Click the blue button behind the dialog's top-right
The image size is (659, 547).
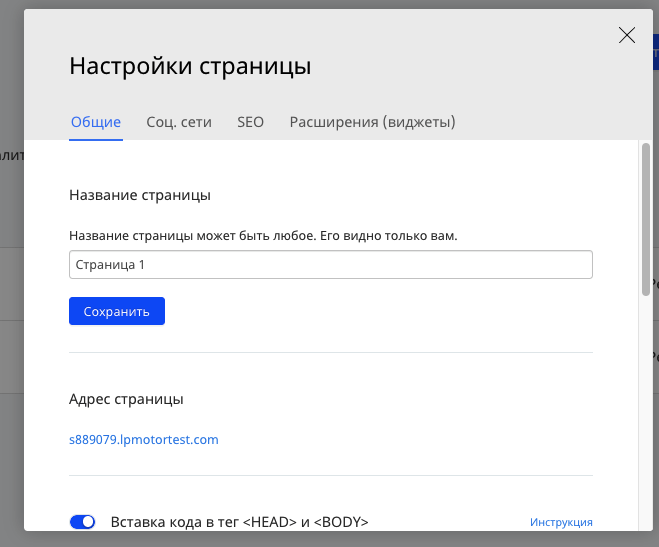pos(655,50)
